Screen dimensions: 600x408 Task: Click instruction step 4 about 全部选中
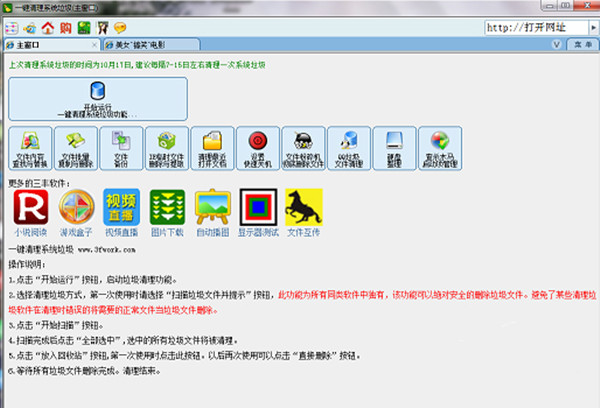pos(123,340)
